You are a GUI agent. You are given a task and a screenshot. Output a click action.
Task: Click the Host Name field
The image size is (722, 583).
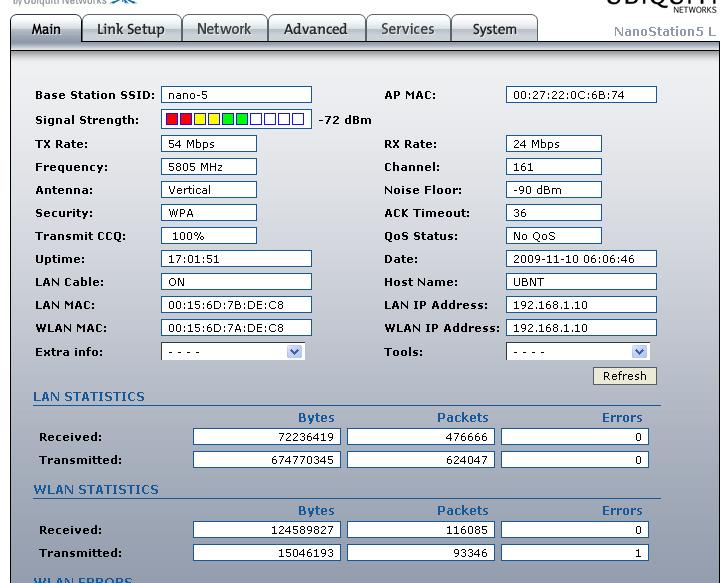pyautogui.click(x=580, y=282)
